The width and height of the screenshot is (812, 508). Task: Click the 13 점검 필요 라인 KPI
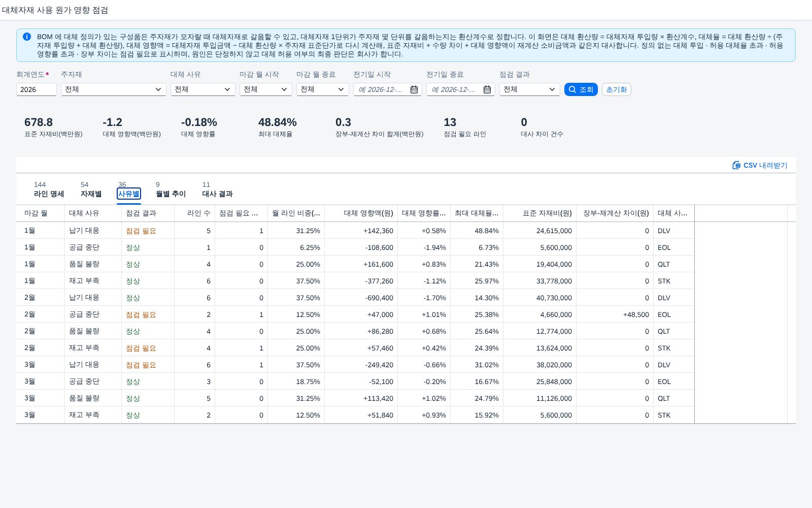click(x=465, y=128)
